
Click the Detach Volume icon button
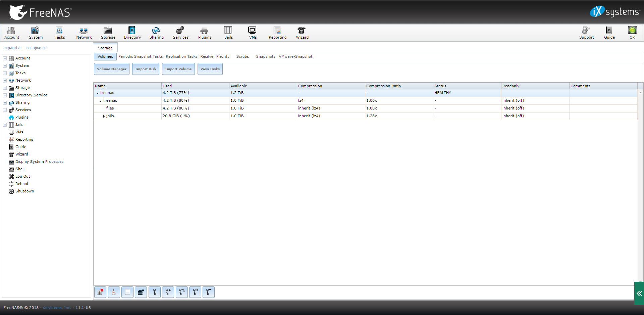(x=100, y=292)
